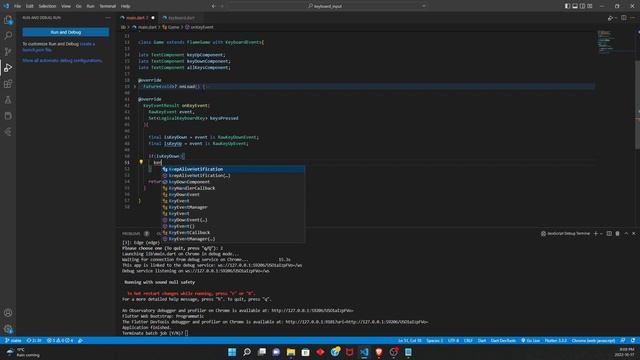Click the taskbar search icon
The image size is (640, 360).
pos(247,352)
